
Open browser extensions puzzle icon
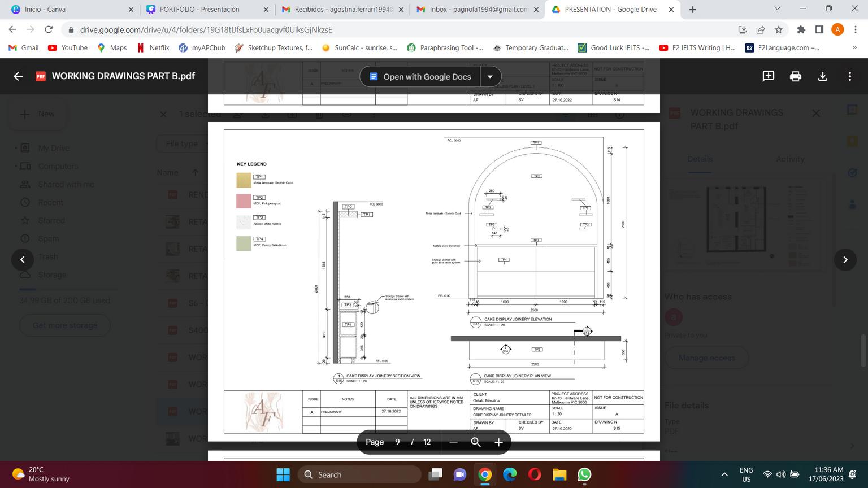click(801, 30)
